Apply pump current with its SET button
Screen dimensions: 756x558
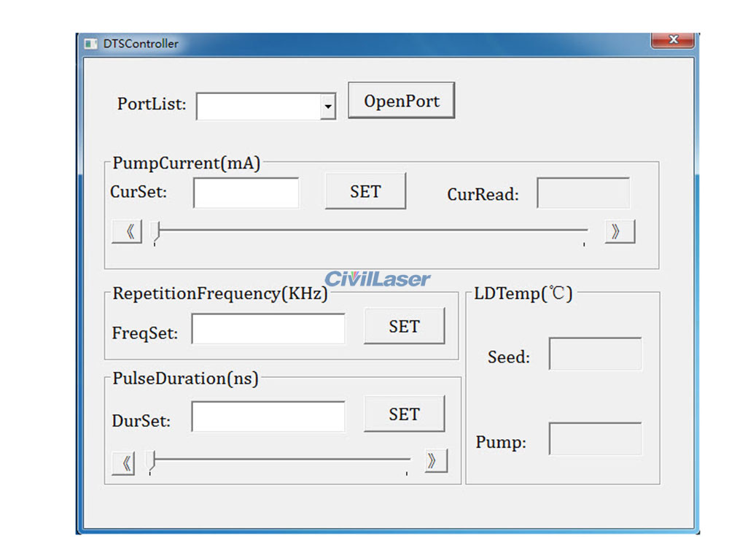[x=365, y=192]
